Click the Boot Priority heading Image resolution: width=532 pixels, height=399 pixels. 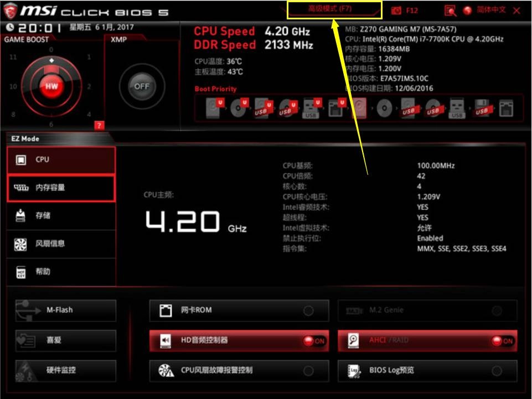[215, 89]
